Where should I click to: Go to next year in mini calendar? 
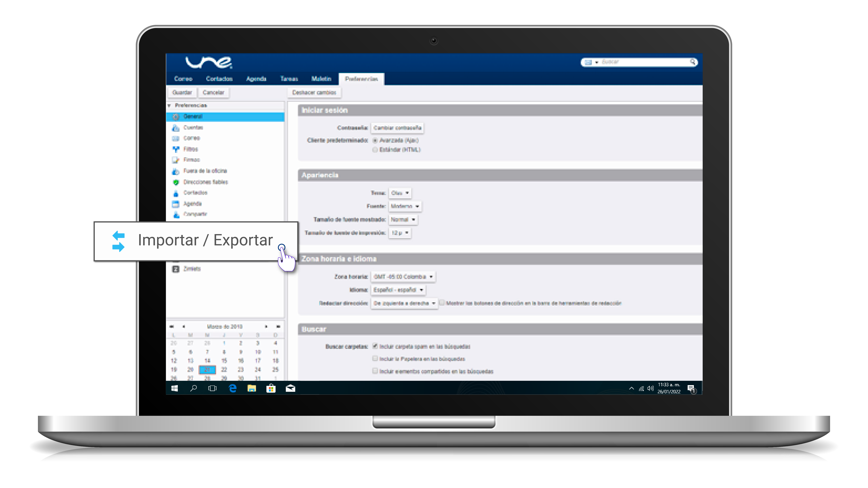pyautogui.click(x=278, y=327)
